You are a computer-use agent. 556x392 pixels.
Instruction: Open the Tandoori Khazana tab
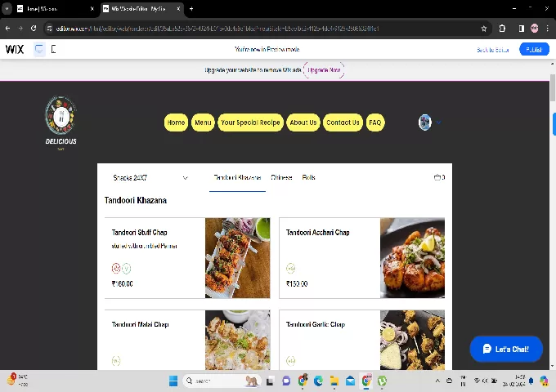237,177
